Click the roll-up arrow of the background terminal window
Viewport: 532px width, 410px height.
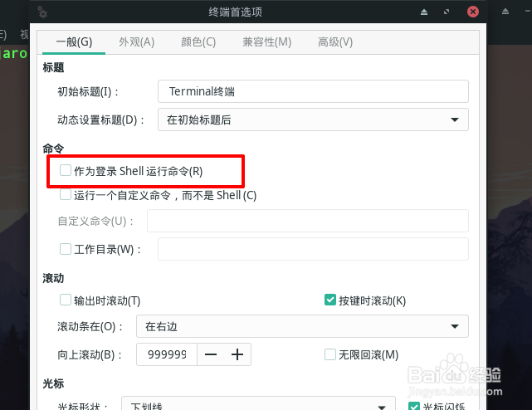505,12
